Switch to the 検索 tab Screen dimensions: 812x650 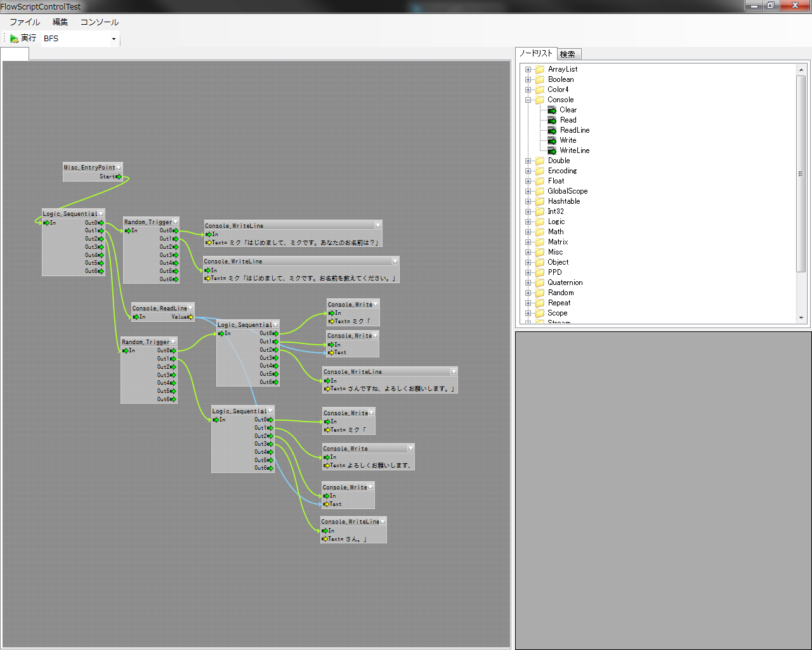click(568, 55)
